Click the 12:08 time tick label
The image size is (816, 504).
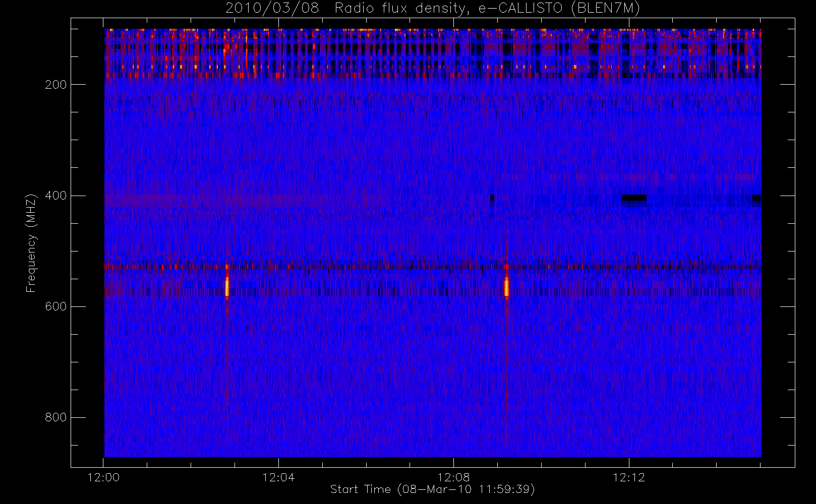point(453,477)
